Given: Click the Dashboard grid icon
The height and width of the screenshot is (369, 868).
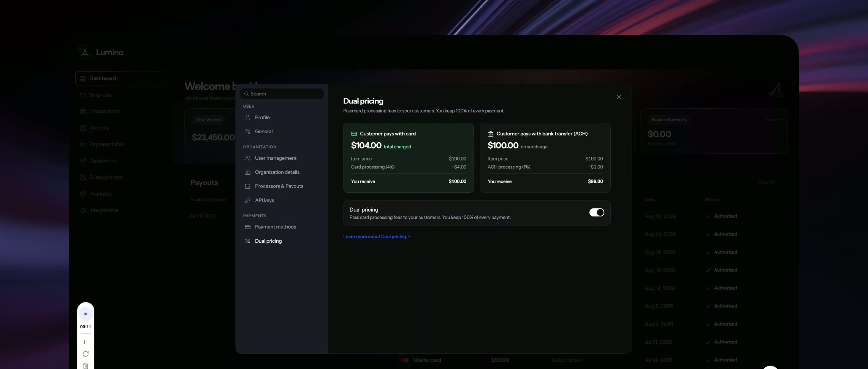Looking at the screenshot, I should pos(83,79).
